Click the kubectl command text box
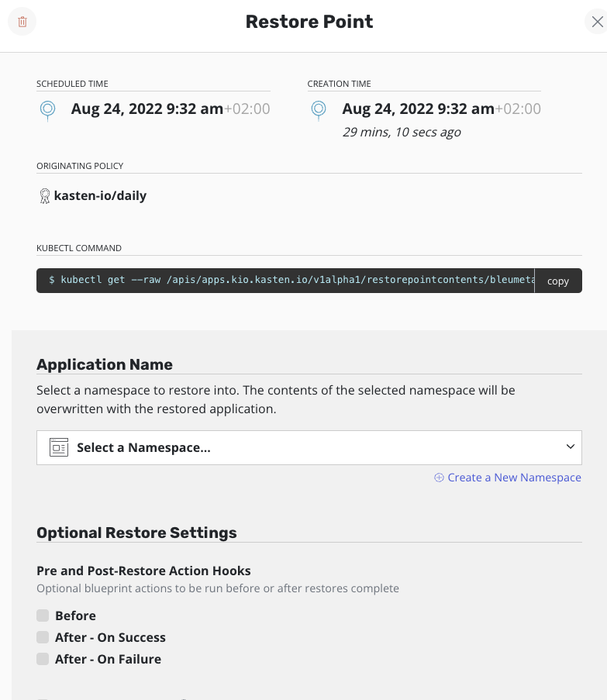This screenshot has width=607, height=700. point(287,281)
